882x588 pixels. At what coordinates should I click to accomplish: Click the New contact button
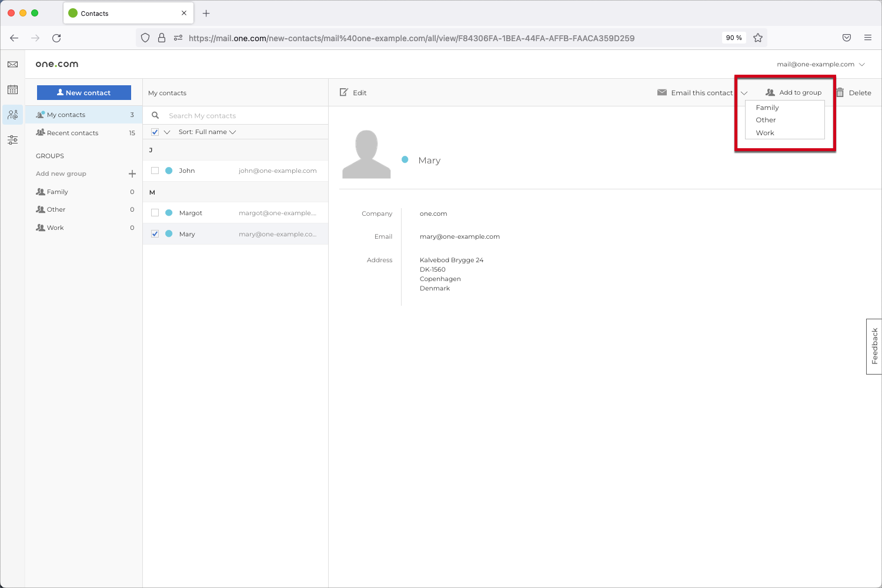83,92
